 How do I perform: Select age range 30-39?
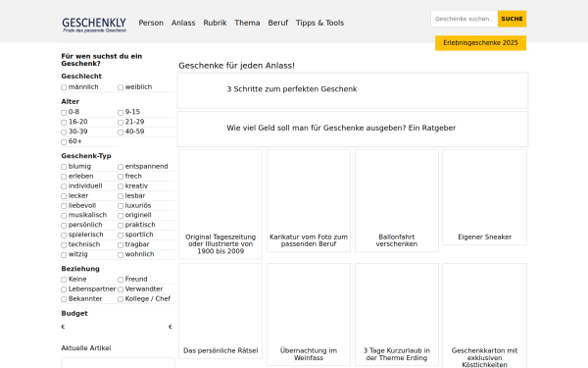[64, 131]
